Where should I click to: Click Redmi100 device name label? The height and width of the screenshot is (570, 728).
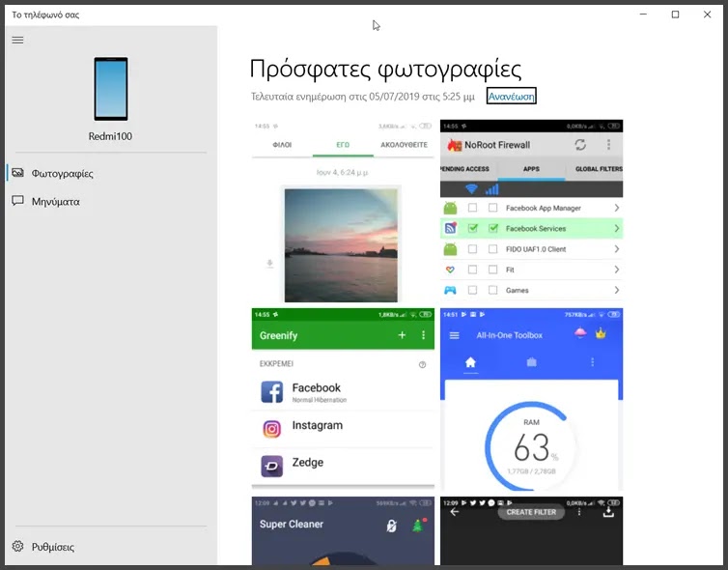110,136
